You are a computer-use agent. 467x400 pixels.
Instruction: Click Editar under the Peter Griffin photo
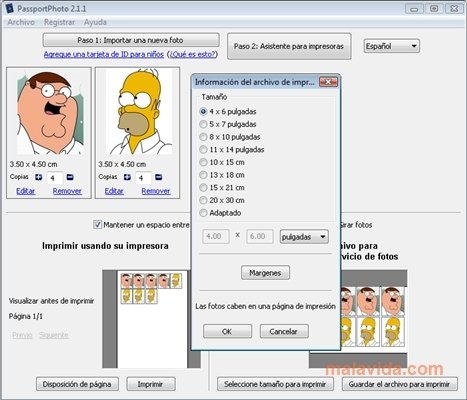coord(26,191)
